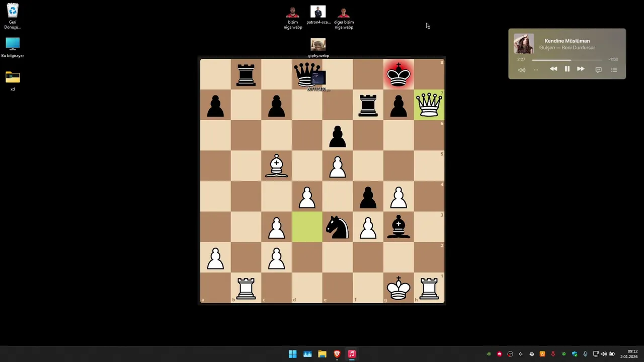Click the Apple Music taskbar icon
The image size is (644, 362).
tap(352, 354)
